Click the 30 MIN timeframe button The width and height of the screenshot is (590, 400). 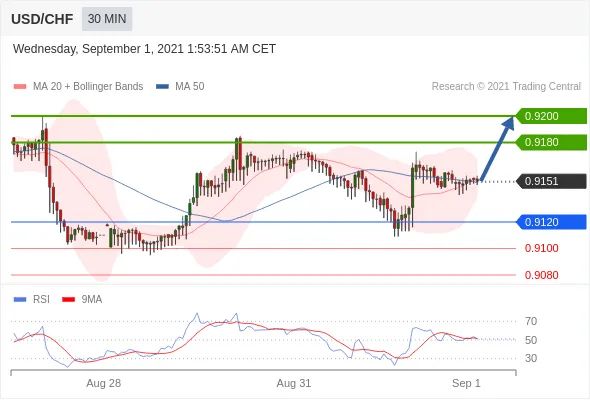point(107,19)
